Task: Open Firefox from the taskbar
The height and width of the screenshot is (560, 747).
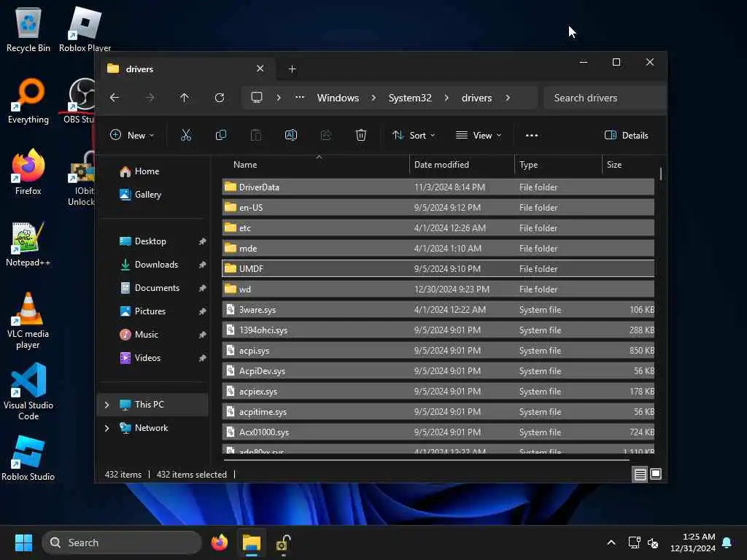Action: pyautogui.click(x=220, y=542)
